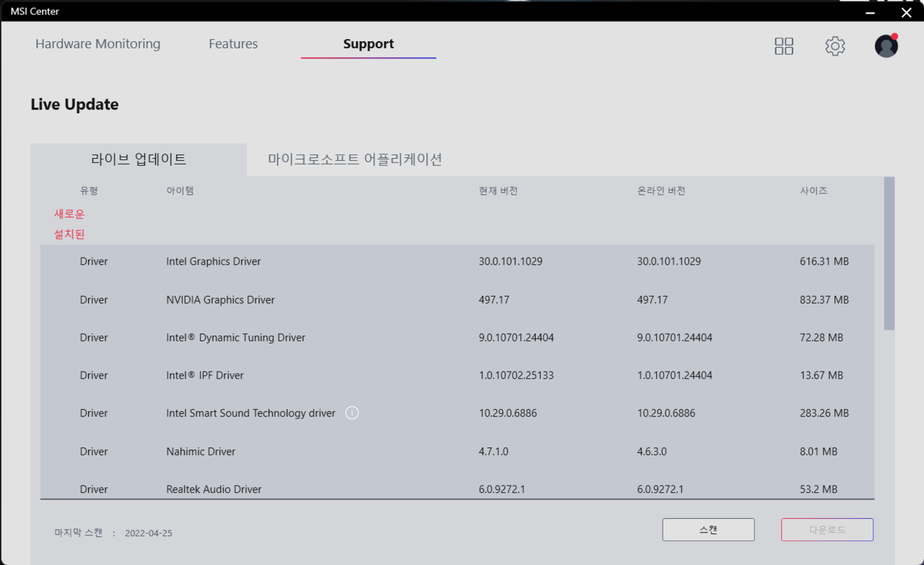This screenshot has width=924, height=565.
Task: Close the MSI Center window
Action: point(907,12)
